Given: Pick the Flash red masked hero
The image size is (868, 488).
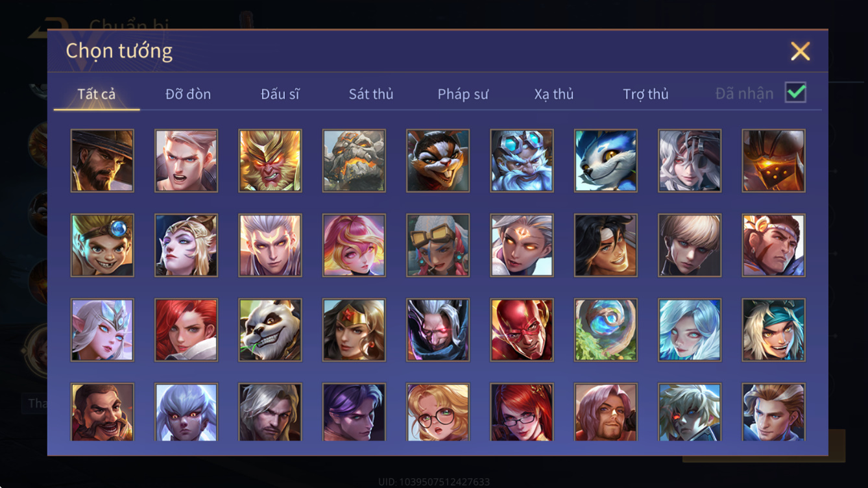Looking at the screenshot, I should pyautogui.click(x=522, y=330).
